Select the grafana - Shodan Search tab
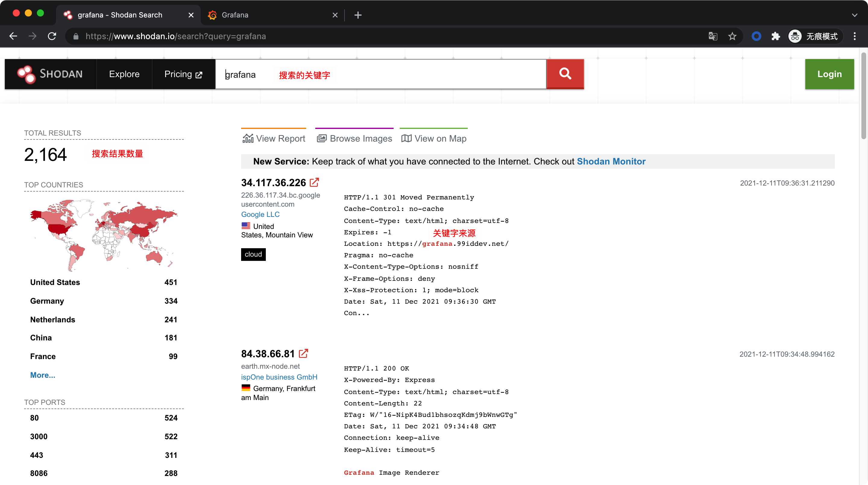The image size is (868, 485). (x=128, y=15)
